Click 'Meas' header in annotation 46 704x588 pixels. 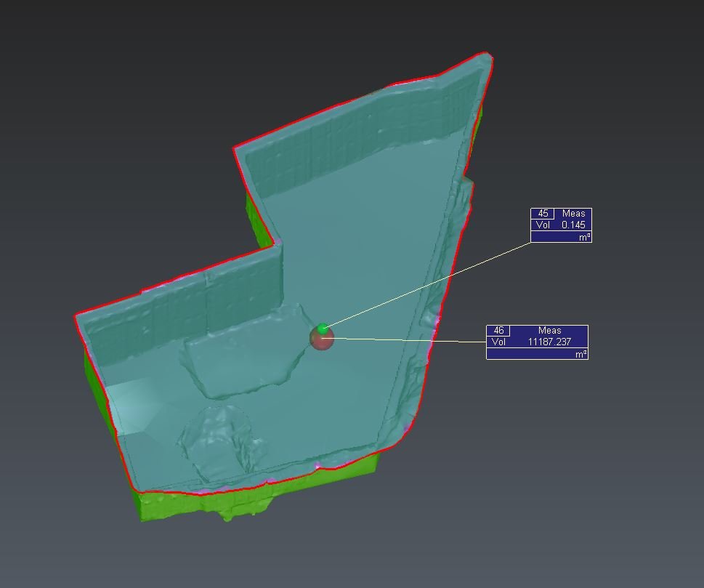click(x=549, y=330)
